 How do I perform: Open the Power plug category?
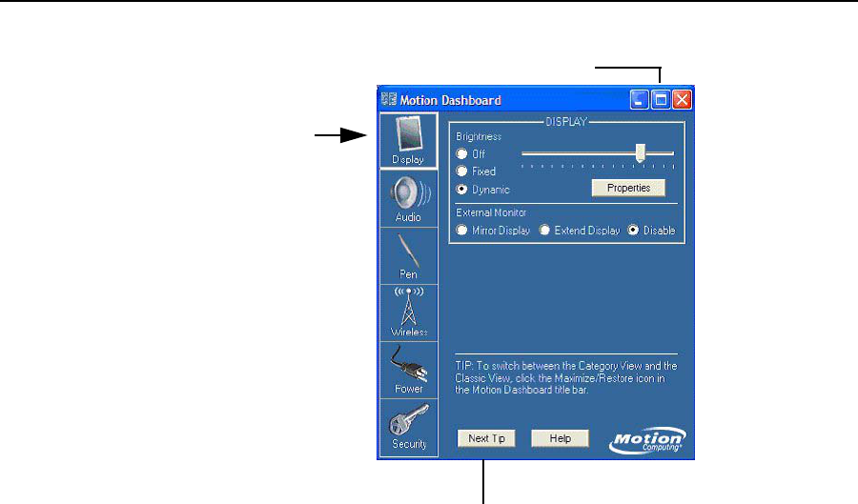(x=408, y=370)
